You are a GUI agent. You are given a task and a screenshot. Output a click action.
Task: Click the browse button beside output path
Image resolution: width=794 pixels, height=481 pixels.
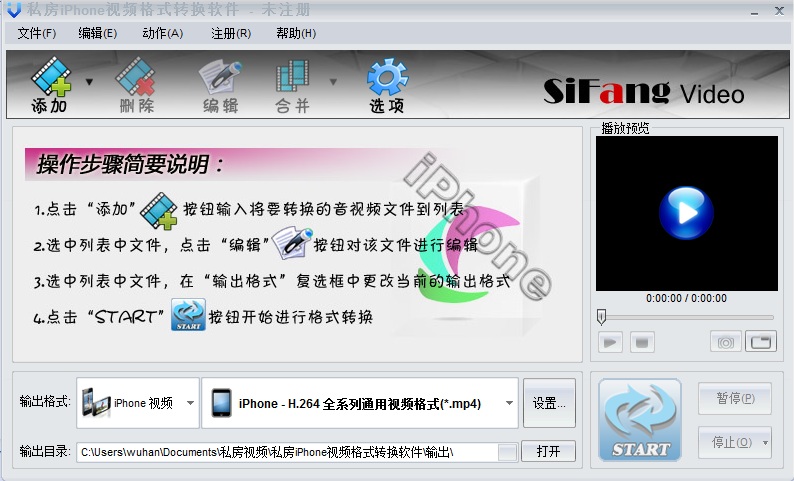(x=507, y=452)
